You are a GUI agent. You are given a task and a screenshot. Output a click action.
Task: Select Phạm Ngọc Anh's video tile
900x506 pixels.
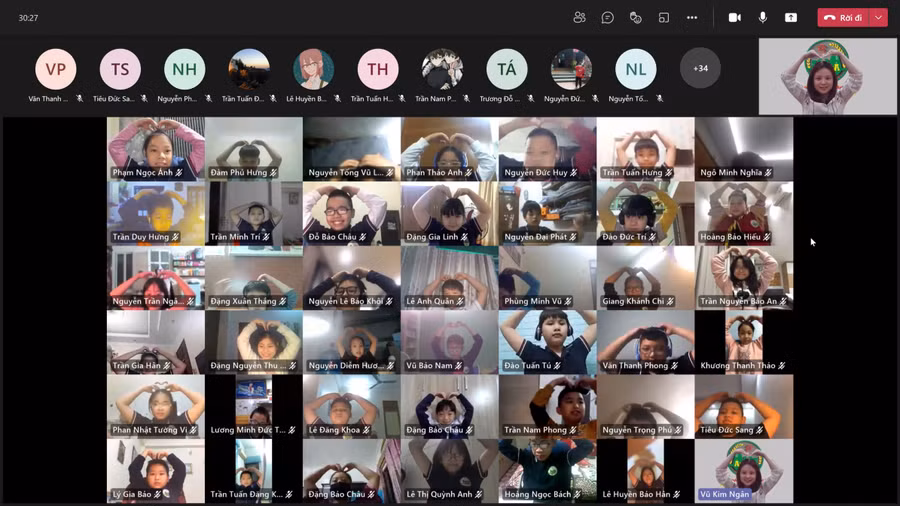[156, 148]
